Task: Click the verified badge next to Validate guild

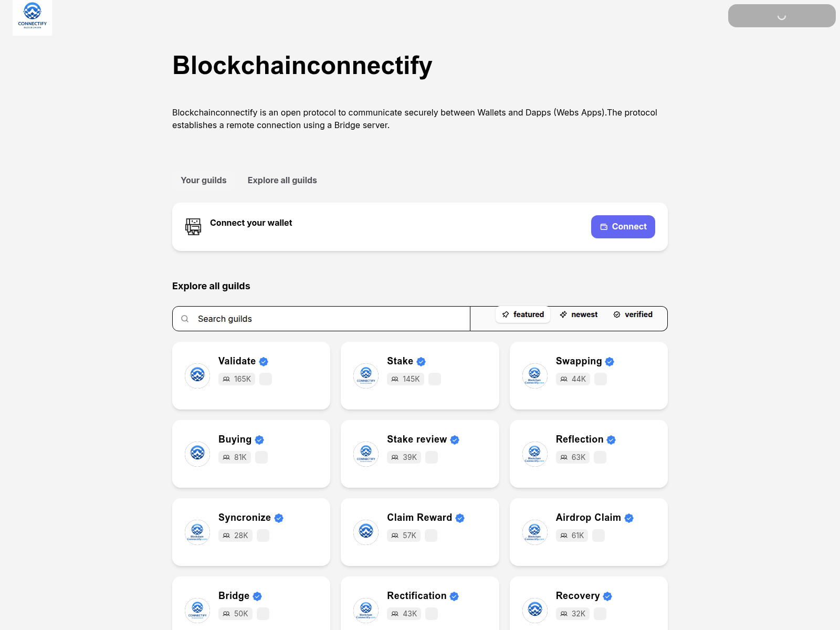Action: [x=264, y=361]
